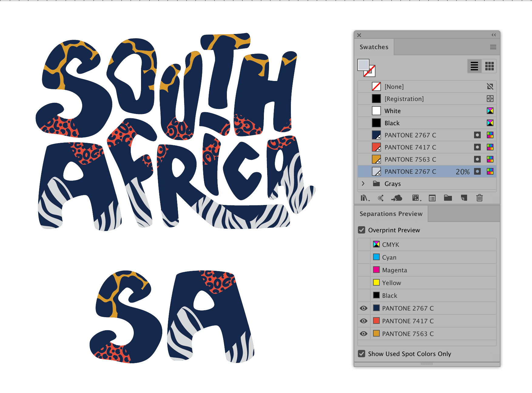Switch to the Separations Preview tab
532x393 pixels.
(391, 214)
